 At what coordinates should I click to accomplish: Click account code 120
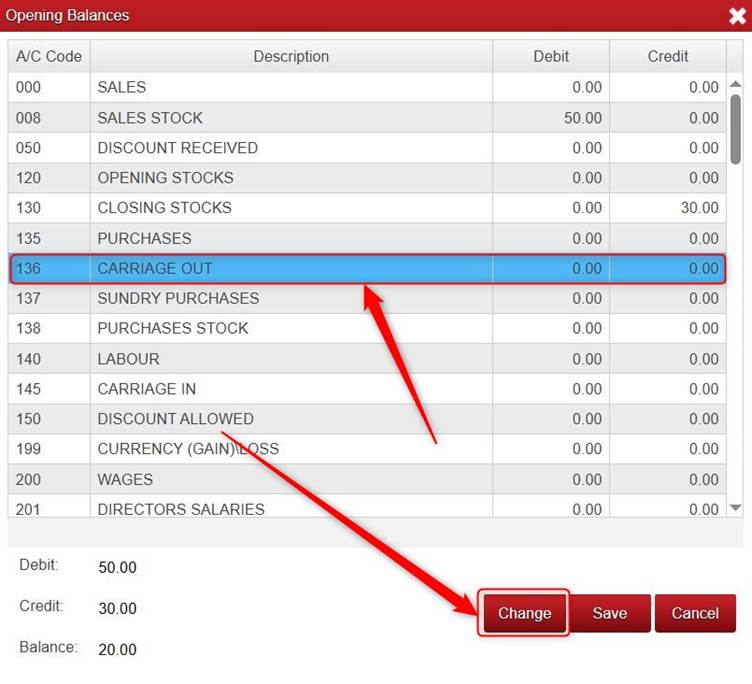click(x=28, y=178)
